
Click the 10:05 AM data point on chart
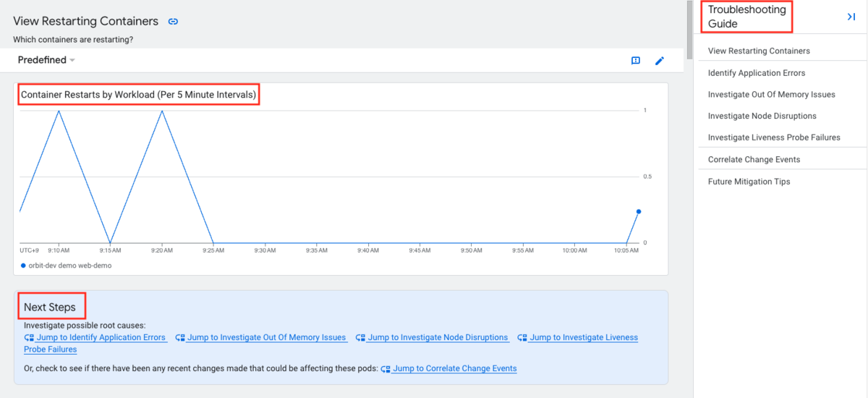(x=638, y=211)
